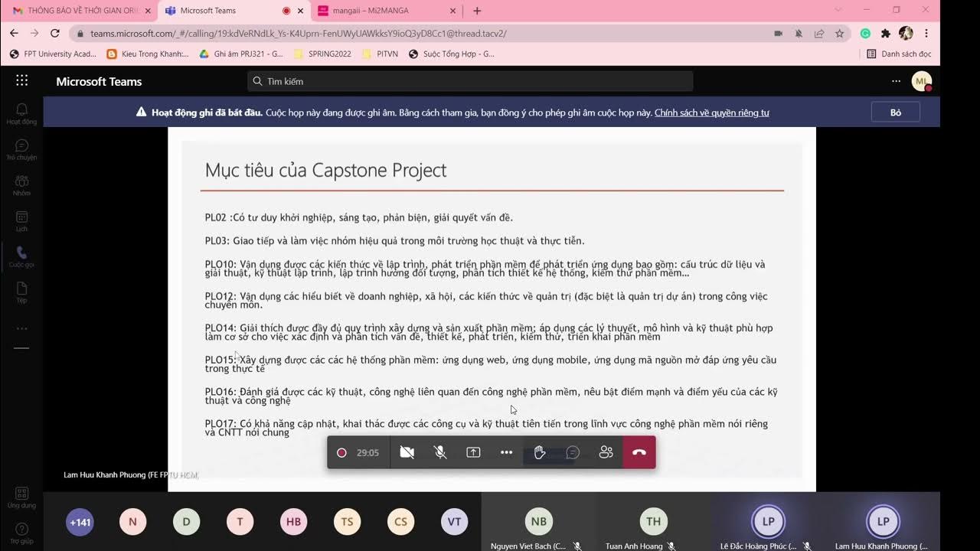Select Tuan Anh Hoang video tile
The height and width of the screenshot is (551, 980).
[653, 522]
